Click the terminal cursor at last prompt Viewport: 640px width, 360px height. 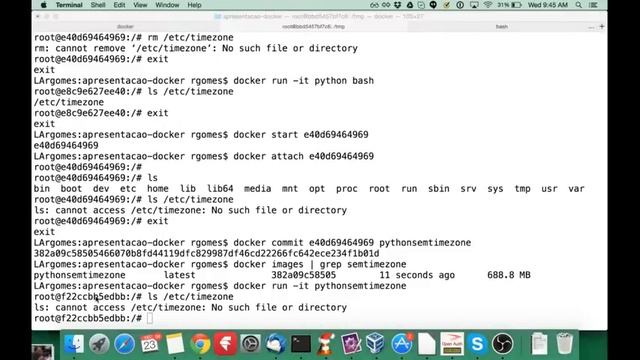150,318
